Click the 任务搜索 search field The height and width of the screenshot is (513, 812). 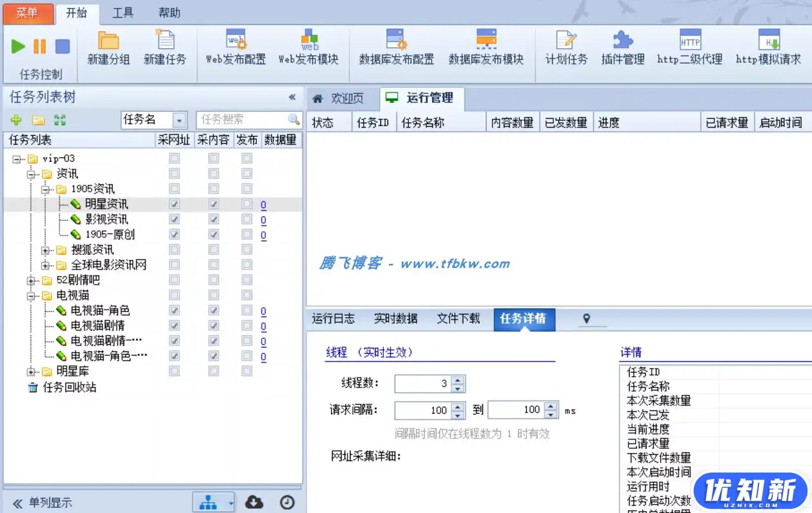(242, 120)
